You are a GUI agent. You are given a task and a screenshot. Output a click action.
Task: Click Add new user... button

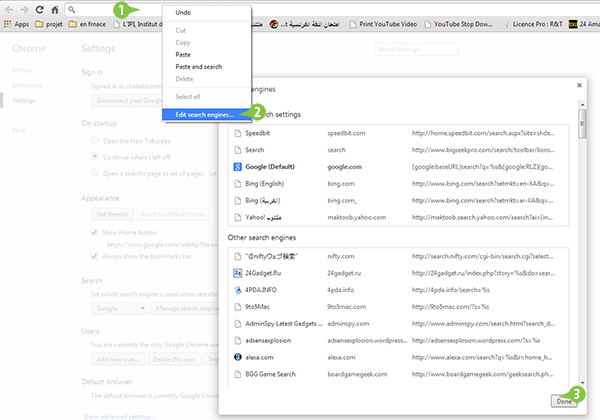click(x=118, y=360)
